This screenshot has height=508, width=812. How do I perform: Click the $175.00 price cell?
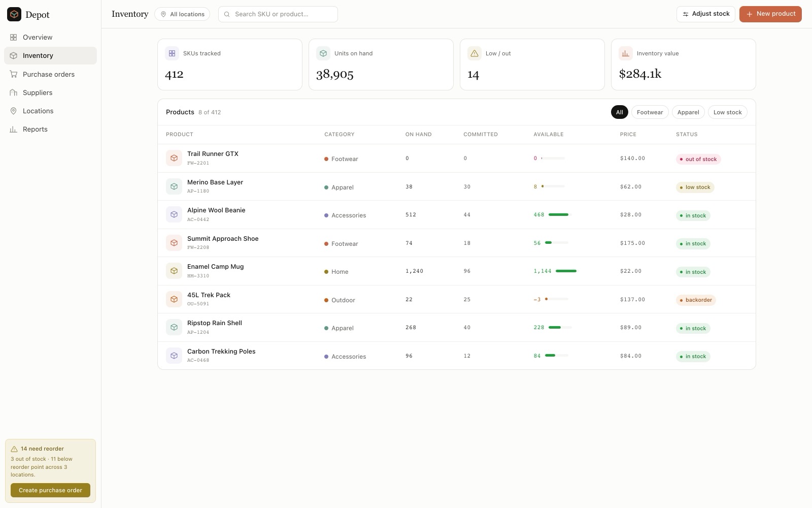click(x=632, y=243)
